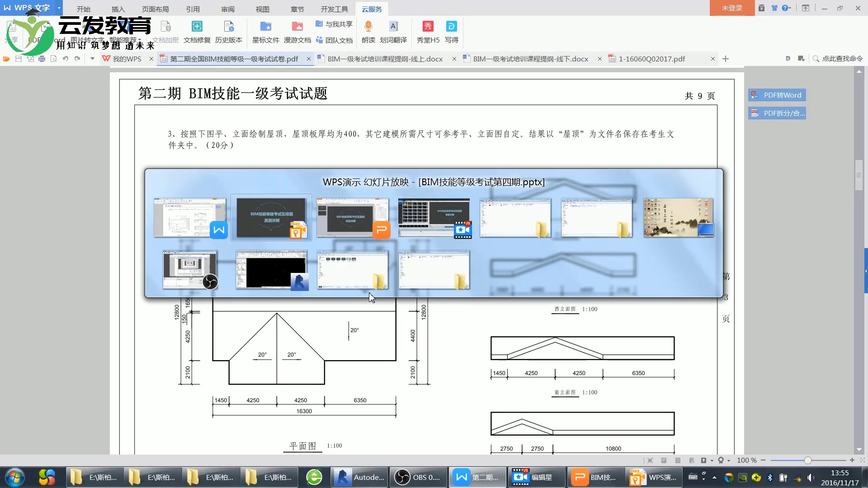
Task: Switch to the 审阅 ribbon tab
Action: (227, 9)
